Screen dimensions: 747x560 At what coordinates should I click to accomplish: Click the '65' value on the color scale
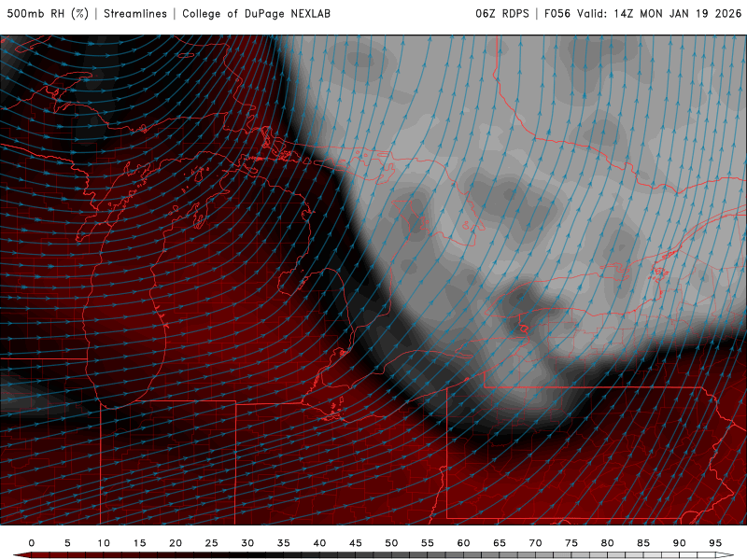pyautogui.click(x=500, y=543)
